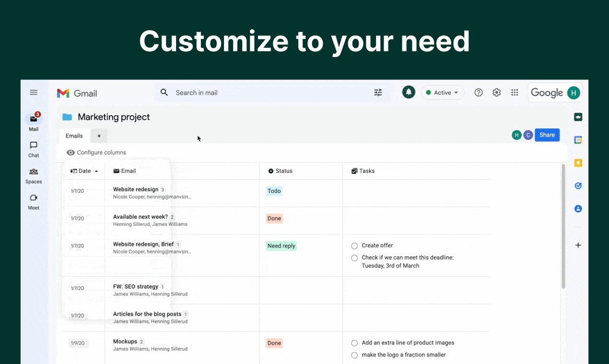This screenshot has width=609, height=364.
Task: Open the Active status dropdown
Action: pyautogui.click(x=442, y=92)
